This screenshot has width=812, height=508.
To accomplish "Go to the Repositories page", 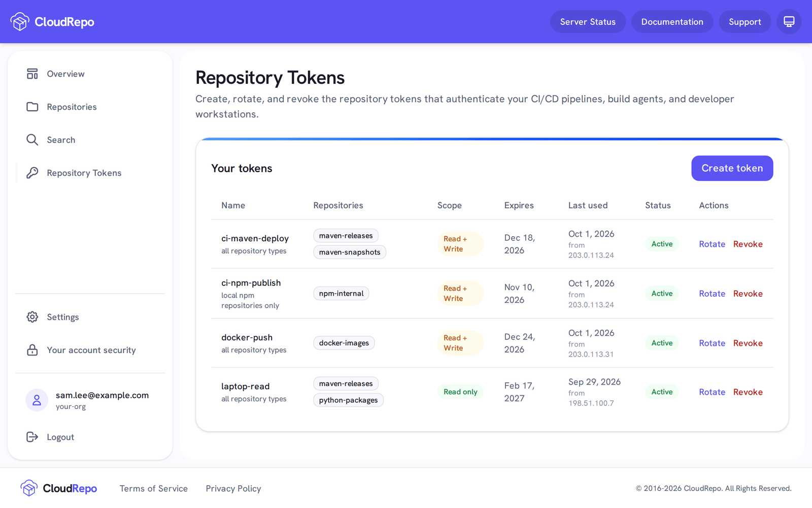I will pyautogui.click(x=90, y=107).
